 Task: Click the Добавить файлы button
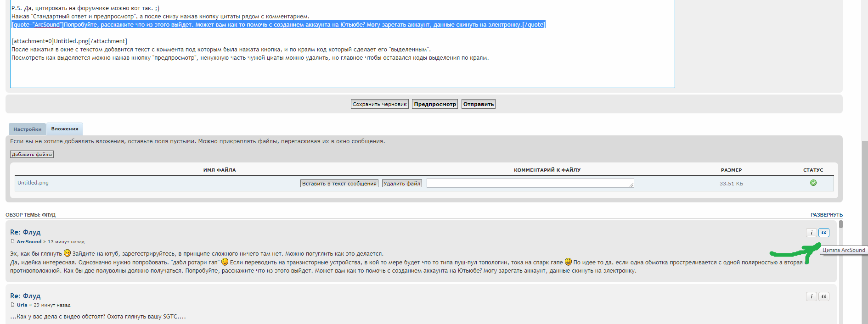pyautogui.click(x=32, y=155)
